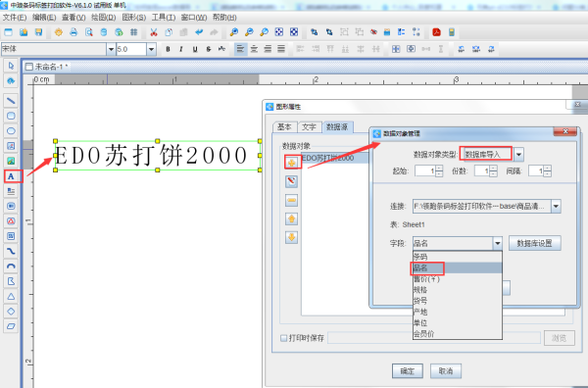Open the font size dropdown
Viewport: 588px width, 388px height.
[151, 49]
